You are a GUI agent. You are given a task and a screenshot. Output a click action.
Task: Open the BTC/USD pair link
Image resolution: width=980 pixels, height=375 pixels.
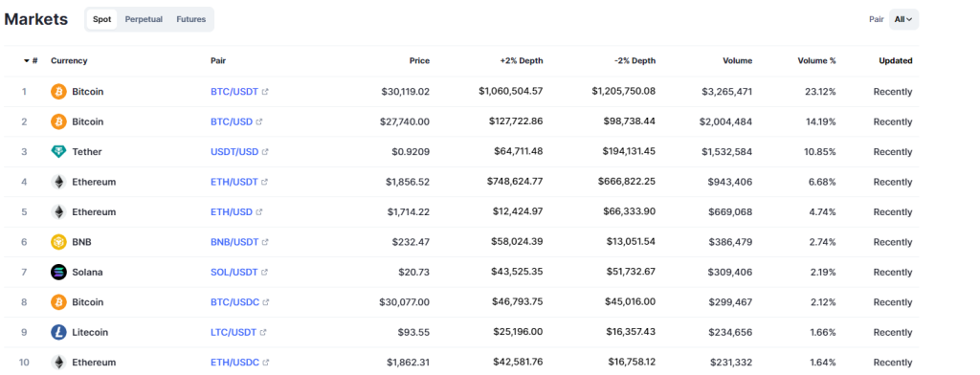coord(232,121)
